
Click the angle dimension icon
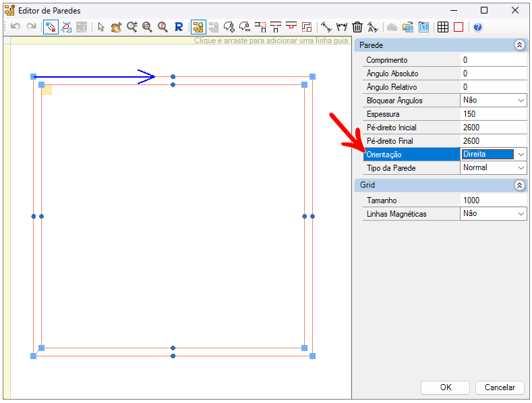tap(342, 27)
